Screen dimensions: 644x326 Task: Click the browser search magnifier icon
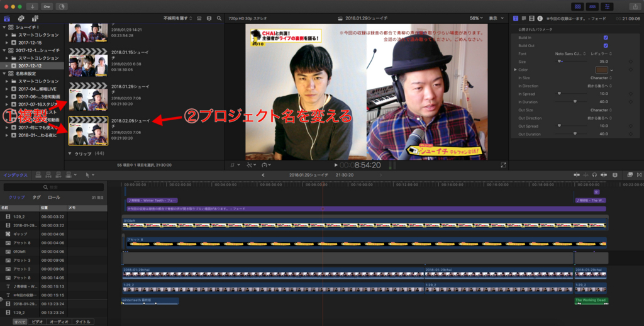(219, 18)
